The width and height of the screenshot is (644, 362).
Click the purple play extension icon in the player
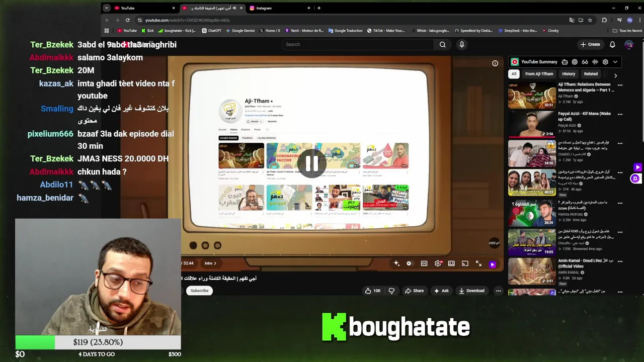tap(492, 264)
